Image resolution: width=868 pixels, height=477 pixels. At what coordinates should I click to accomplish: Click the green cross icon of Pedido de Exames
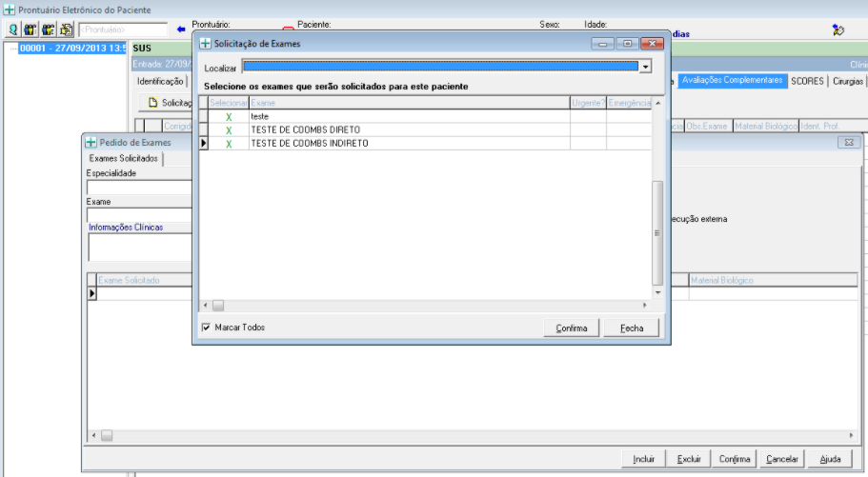tap(91, 142)
